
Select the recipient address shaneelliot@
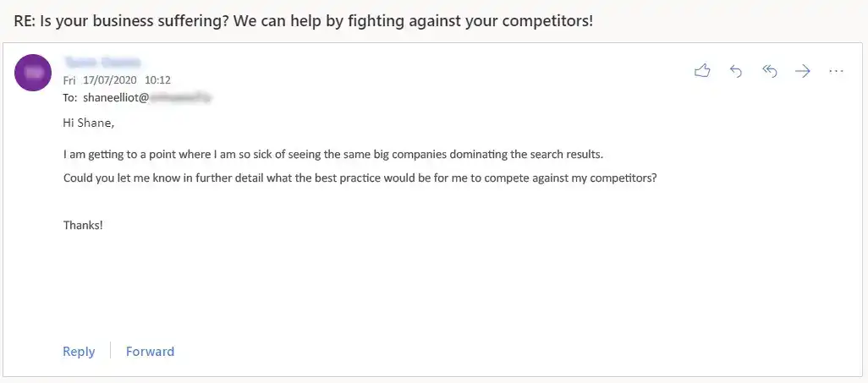[116, 98]
